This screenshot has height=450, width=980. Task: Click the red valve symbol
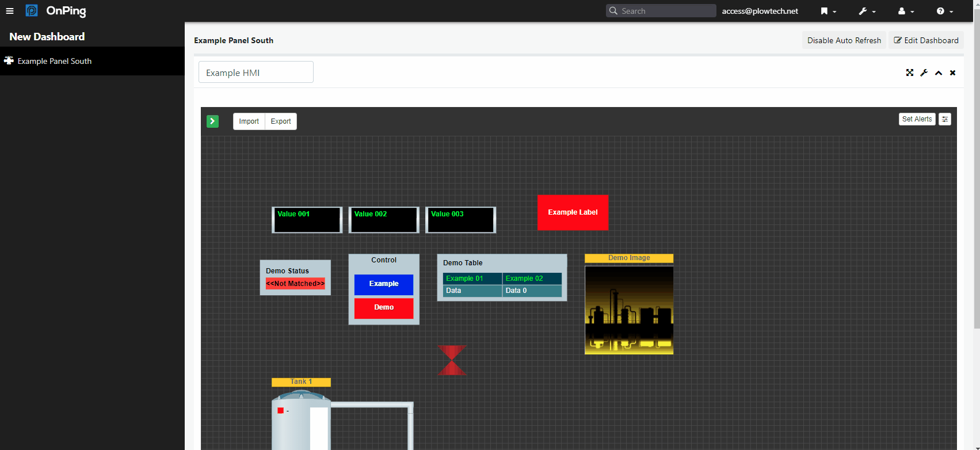pos(452,360)
